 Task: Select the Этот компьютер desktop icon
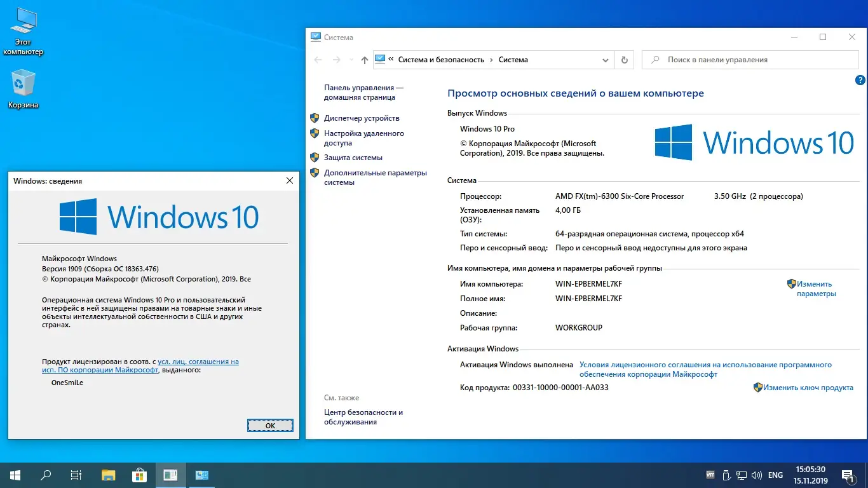coord(23,32)
